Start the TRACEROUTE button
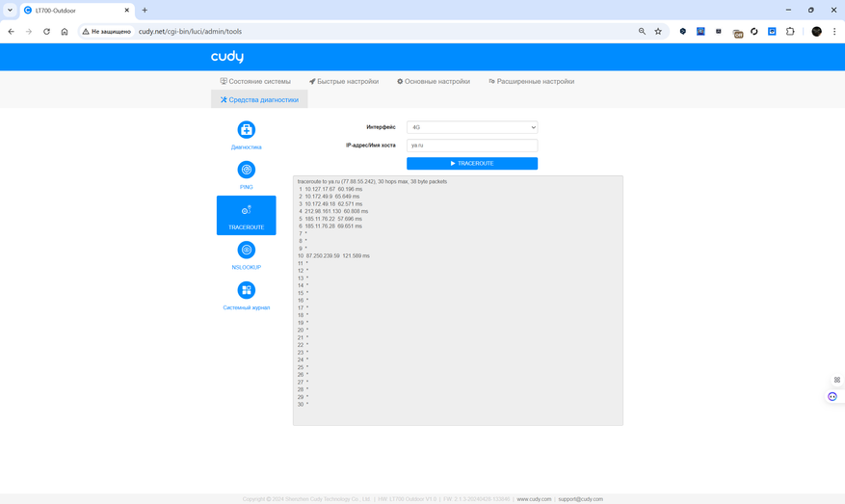The width and height of the screenshot is (845, 504). (x=472, y=163)
